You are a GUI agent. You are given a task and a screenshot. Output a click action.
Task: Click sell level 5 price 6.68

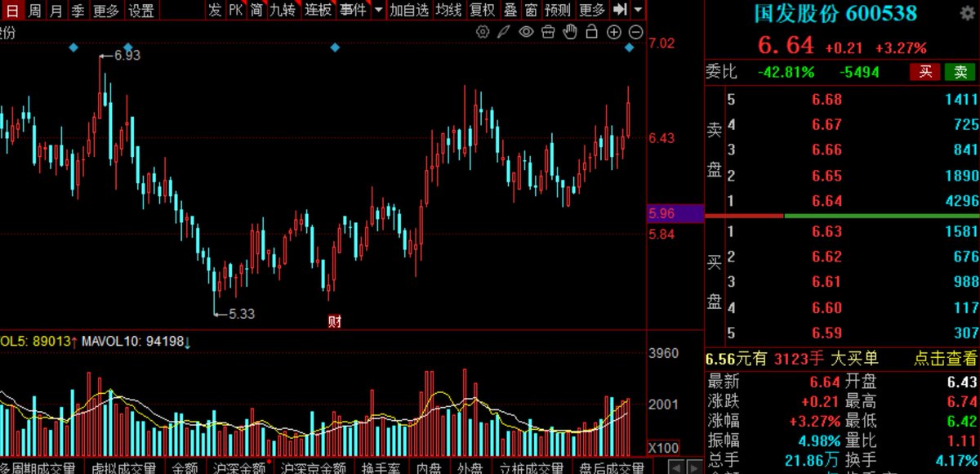[x=826, y=100]
